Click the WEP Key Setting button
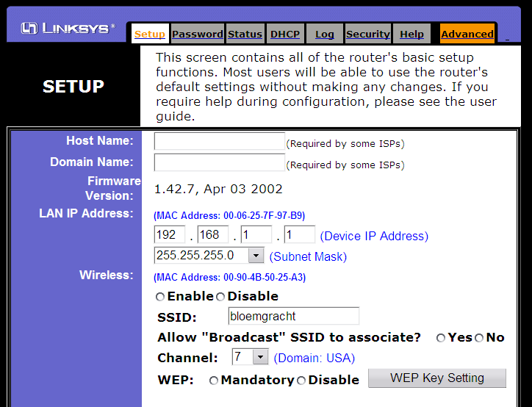Image resolution: width=532 pixels, height=407 pixels. (436, 378)
